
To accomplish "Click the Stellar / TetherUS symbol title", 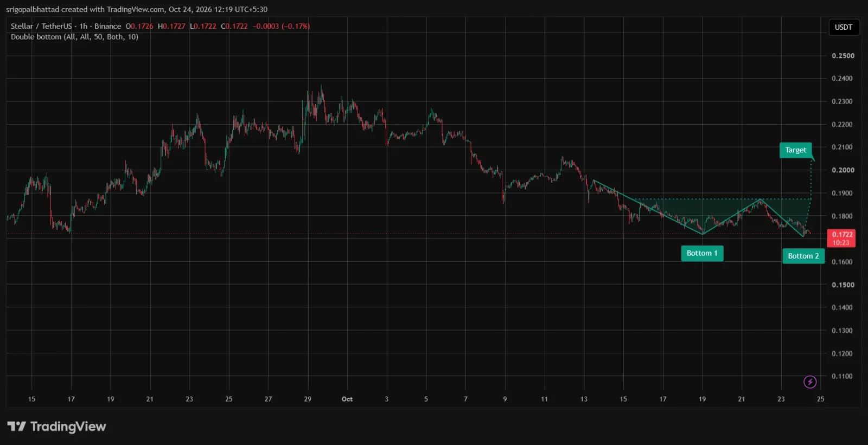I will pos(41,26).
